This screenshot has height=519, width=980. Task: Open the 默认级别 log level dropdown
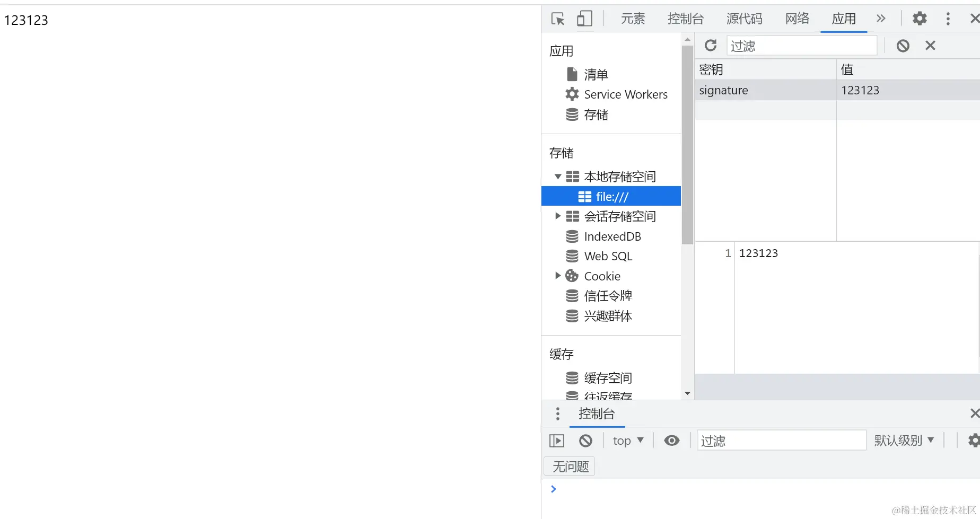click(x=904, y=441)
